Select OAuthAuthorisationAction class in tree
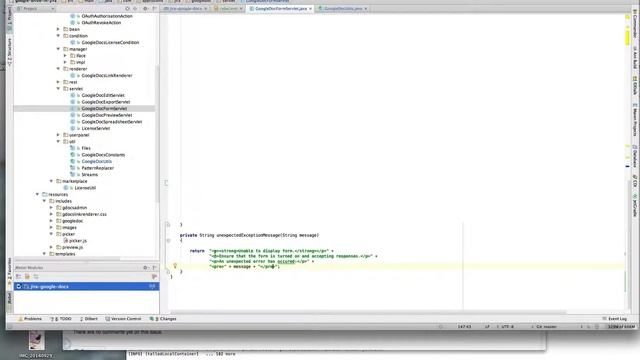The width and height of the screenshot is (640, 360). click(x=107, y=16)
